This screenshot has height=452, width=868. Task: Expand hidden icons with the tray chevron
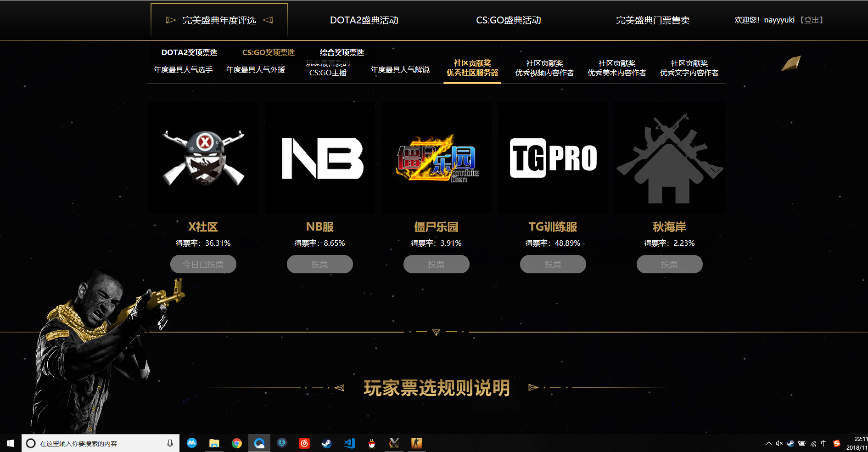coord(769,443)
